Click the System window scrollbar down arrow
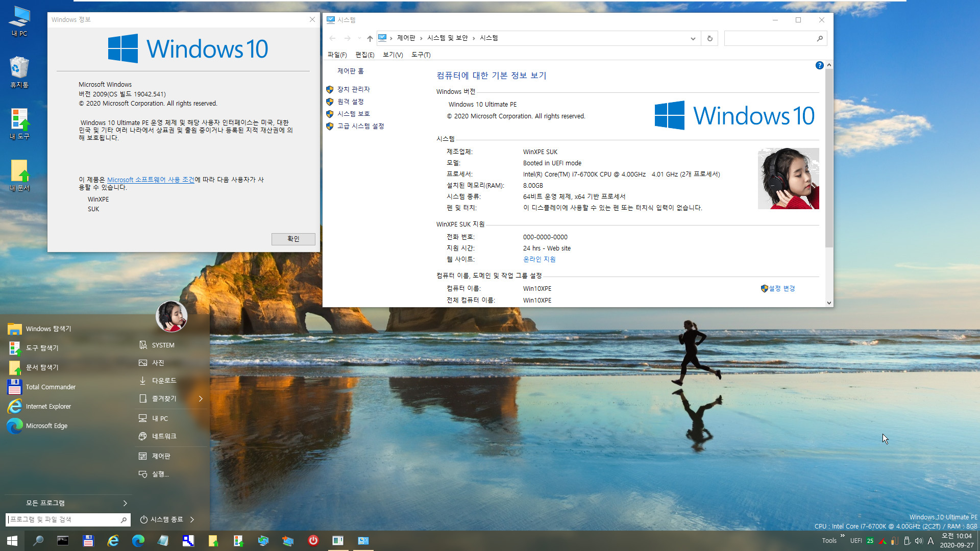The image size is (980, 551). [829, 303]
